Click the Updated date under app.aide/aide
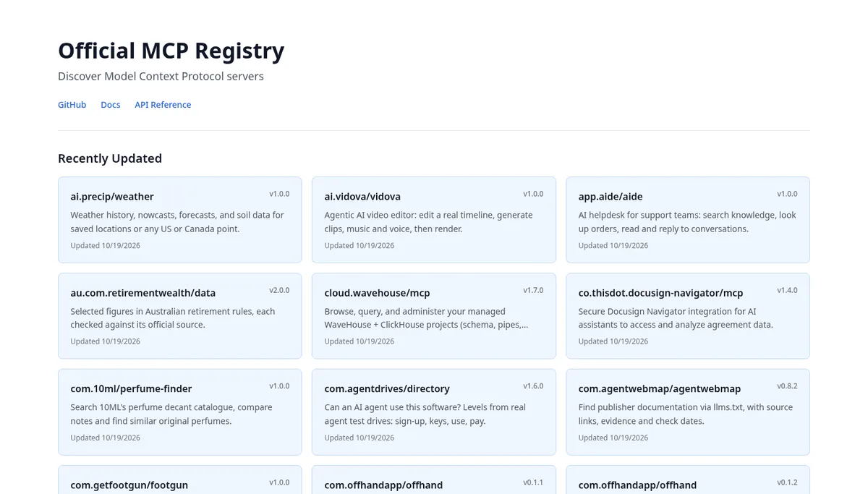This screenshot has width=868, height=494. pyautogui.click(x=613, y=246)
